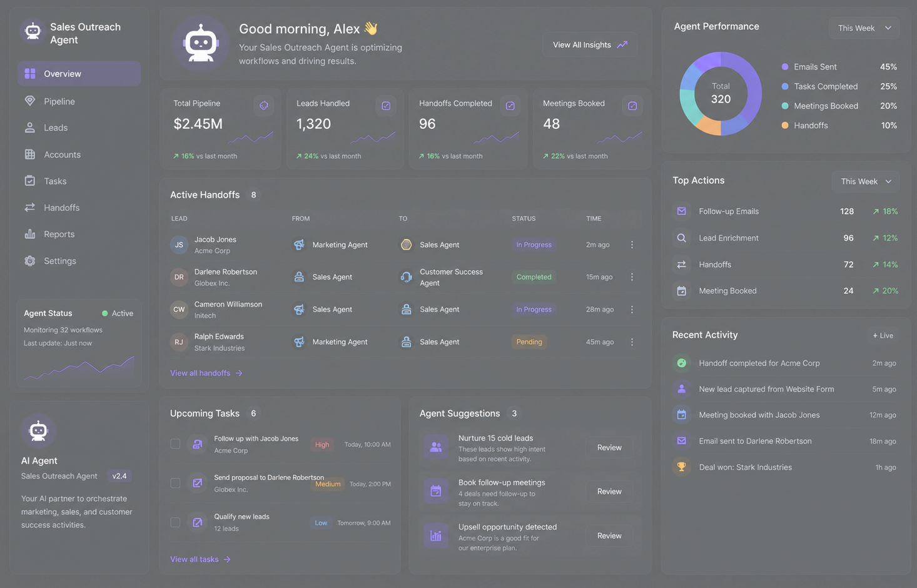This screenshot has height=588, width=917.
Task: Click the Handoffs arrows icon in sidebar
Action: tap(30, 208)
